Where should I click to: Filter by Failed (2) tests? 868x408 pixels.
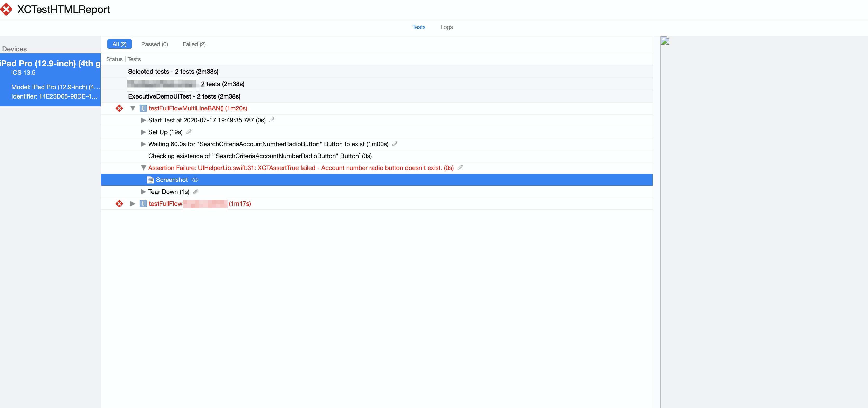[x=194, y=44]
